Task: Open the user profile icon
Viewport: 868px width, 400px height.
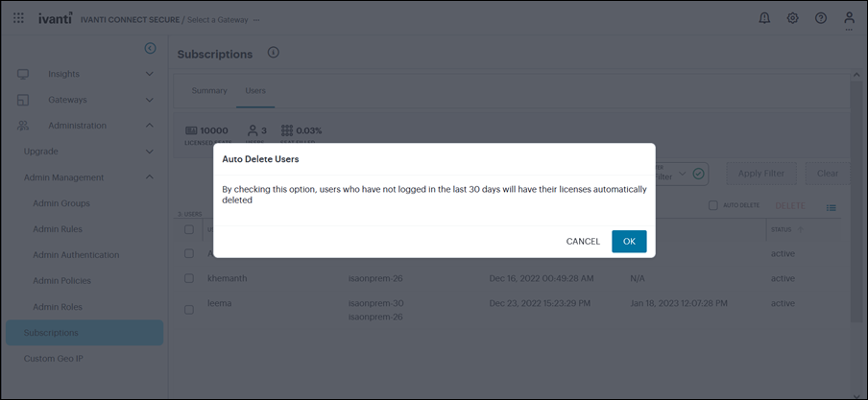Action: 849,18
